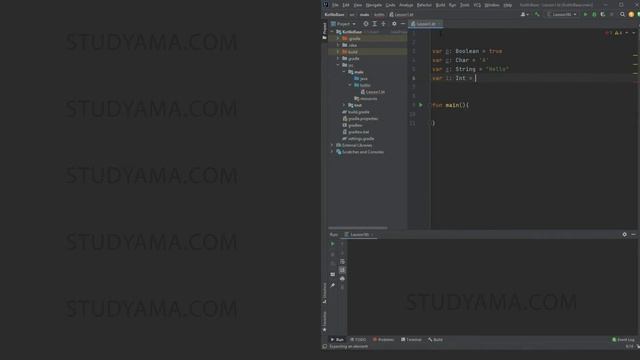The image size is (640, 360).
Task: Click the Rerun green arrow in Run panel
Action: [333, 244]
